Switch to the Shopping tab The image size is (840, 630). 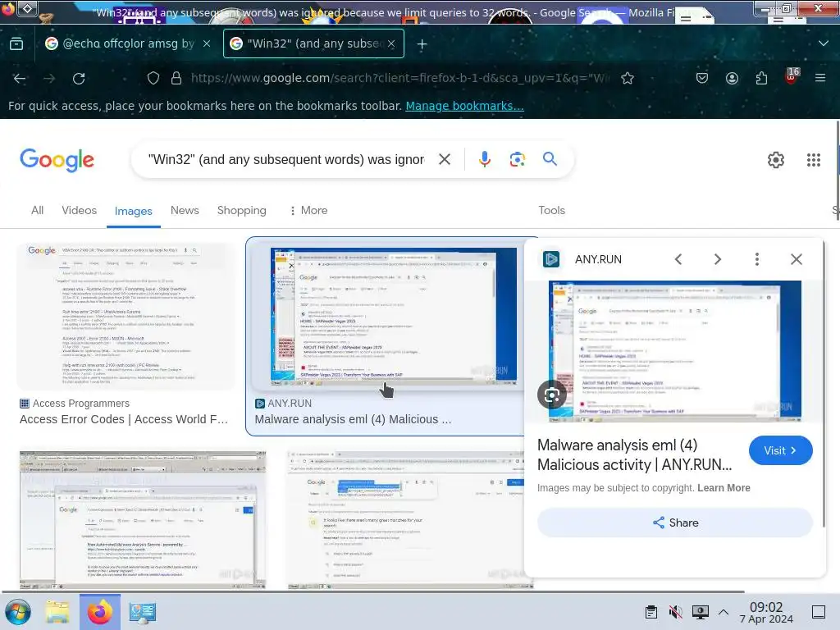[x=242, y=211]
